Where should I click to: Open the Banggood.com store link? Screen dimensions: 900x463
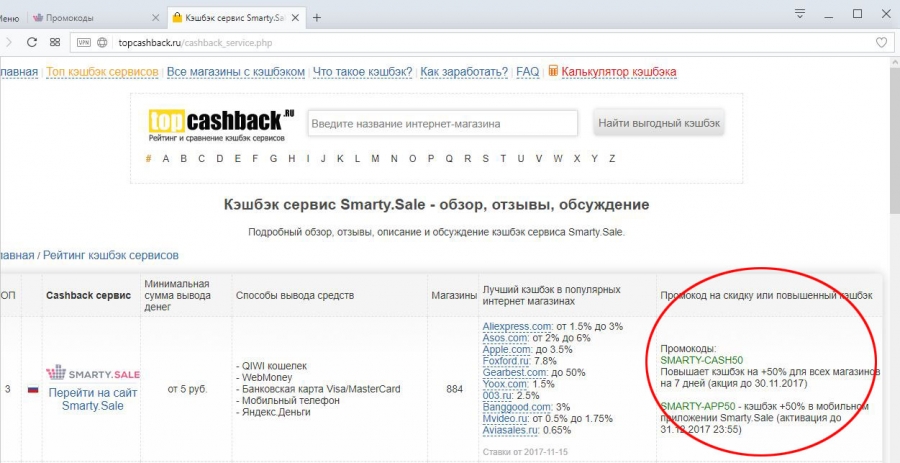(x=518, y=407)
